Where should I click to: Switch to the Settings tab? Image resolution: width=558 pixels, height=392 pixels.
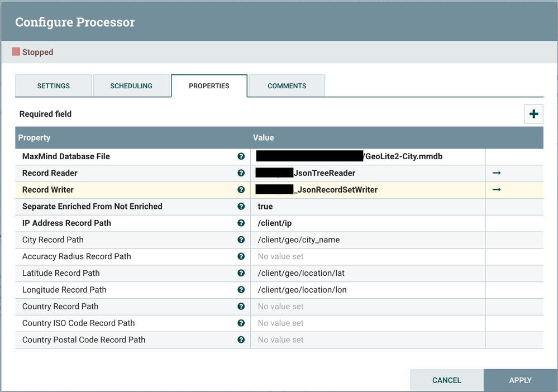pyautogui.click(x=54, y=86)
